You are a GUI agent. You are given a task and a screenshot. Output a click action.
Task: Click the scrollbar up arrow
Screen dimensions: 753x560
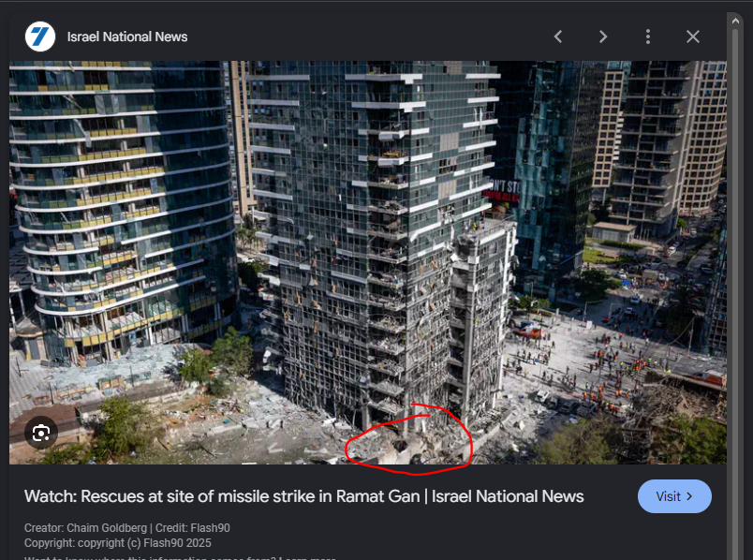pos(735,21)
